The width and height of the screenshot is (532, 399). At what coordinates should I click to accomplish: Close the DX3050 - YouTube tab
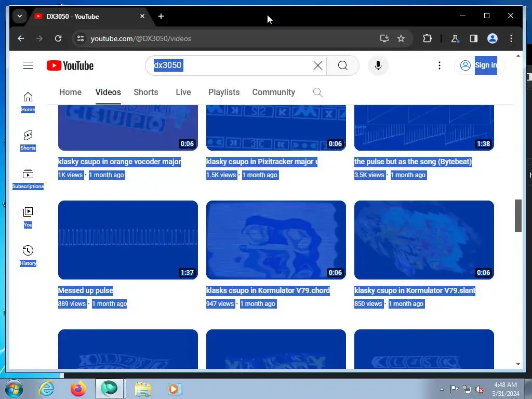click(x=142, y=16)
